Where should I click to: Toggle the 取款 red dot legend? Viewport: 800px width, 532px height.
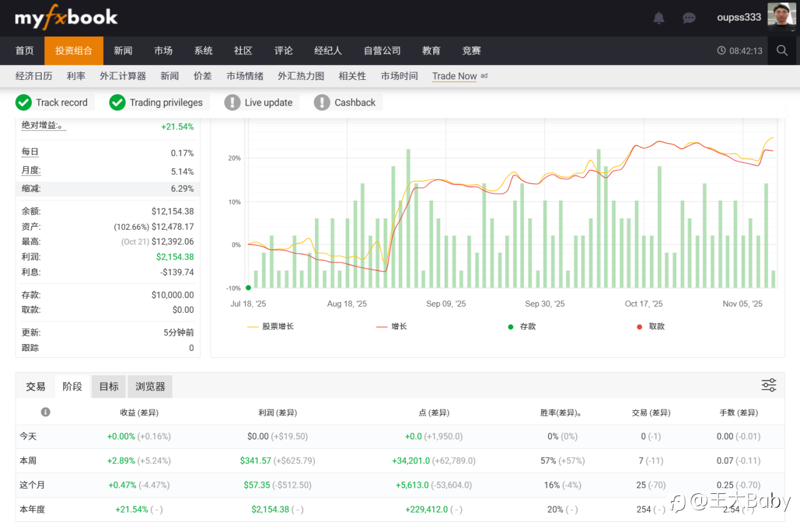point(651,326)
